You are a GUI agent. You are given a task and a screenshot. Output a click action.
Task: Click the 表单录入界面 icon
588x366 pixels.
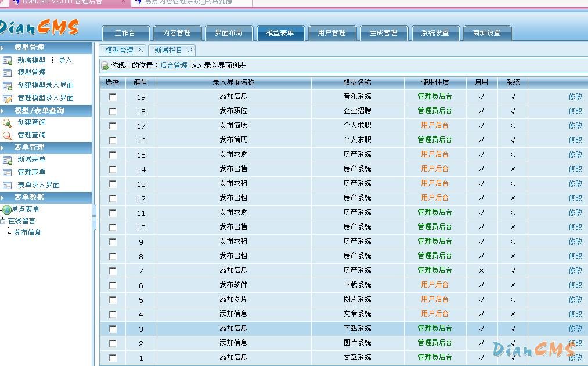(8, 185)
